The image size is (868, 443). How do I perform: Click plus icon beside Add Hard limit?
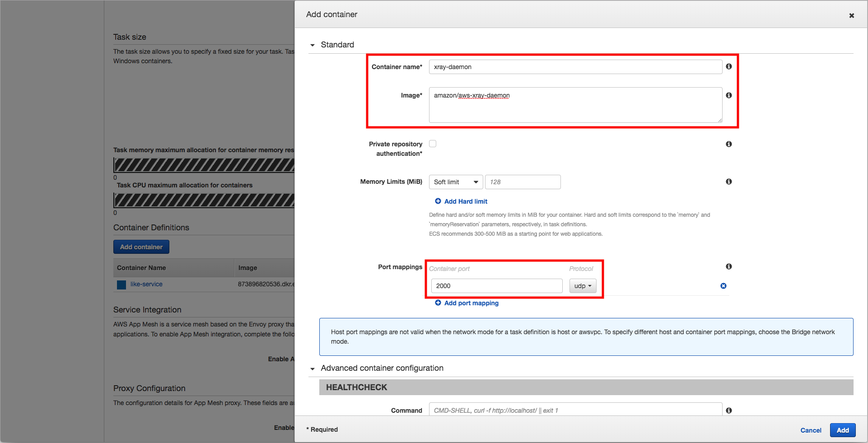tap(438, 201)
